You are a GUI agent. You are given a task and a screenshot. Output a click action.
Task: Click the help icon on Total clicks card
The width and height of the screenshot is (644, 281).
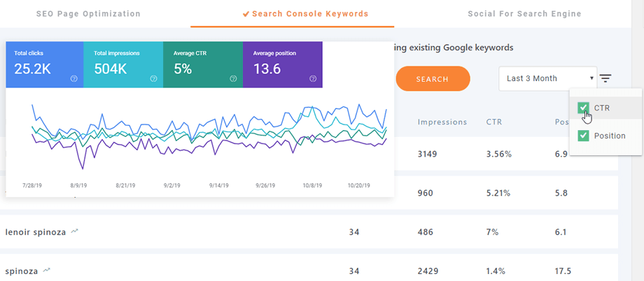click(74, 79)
